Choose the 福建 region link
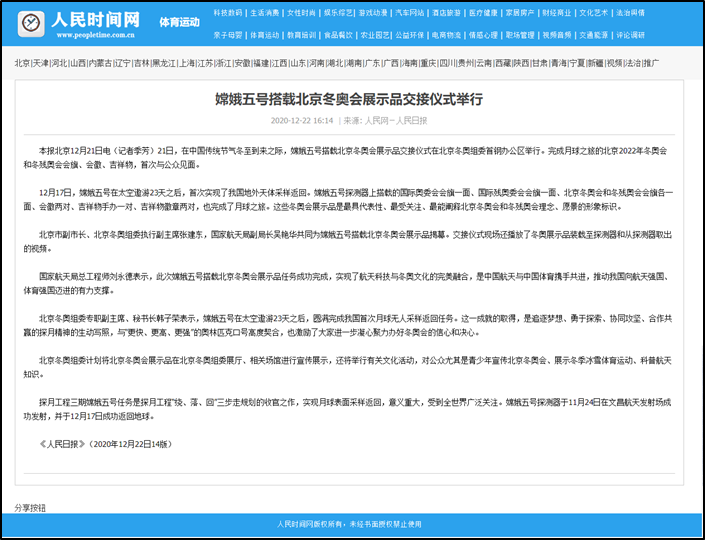 [261, 63]
